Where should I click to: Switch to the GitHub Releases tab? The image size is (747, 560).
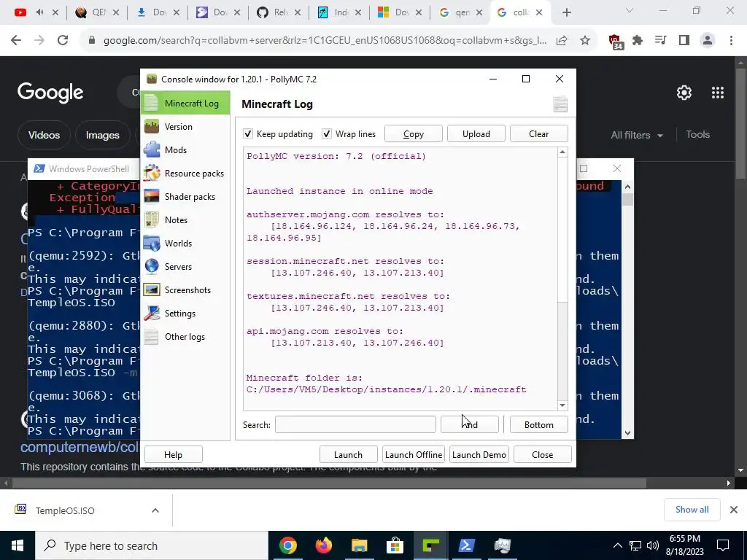coord(278,13)
